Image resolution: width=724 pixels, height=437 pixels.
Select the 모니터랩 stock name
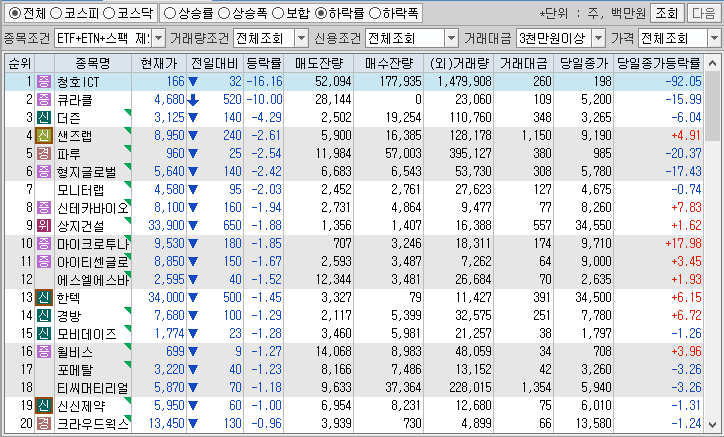pyautogui.click(x=80, y=190)
